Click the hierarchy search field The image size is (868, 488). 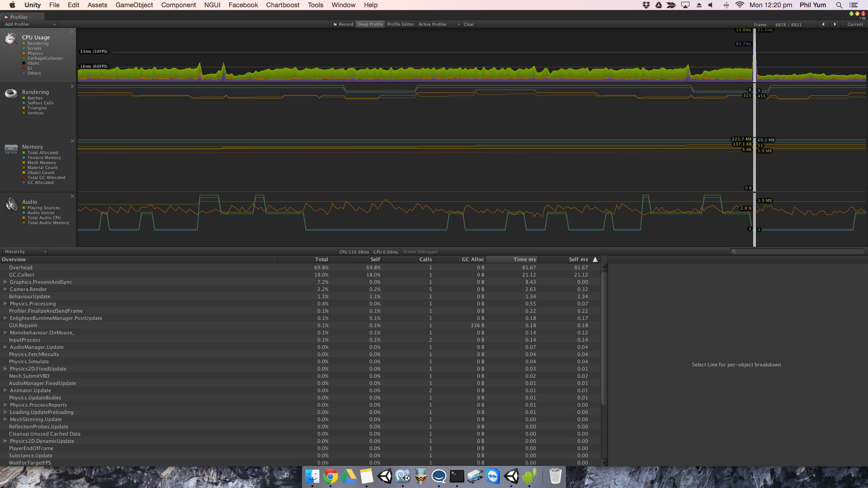coord(796,251)
